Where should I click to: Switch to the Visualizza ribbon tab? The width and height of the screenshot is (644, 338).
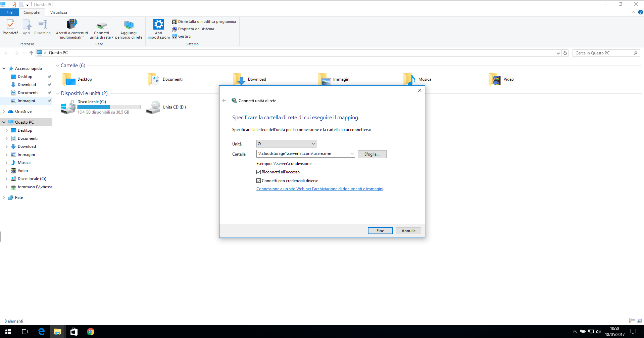[x=59, y=12]
